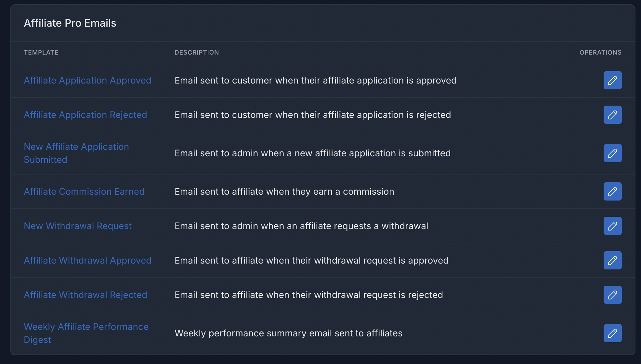Viewport: 641px width, 364px height.
Task: Click edit pencil for Affiliate Withdrawal Rejected
Action: click(612, 295)
